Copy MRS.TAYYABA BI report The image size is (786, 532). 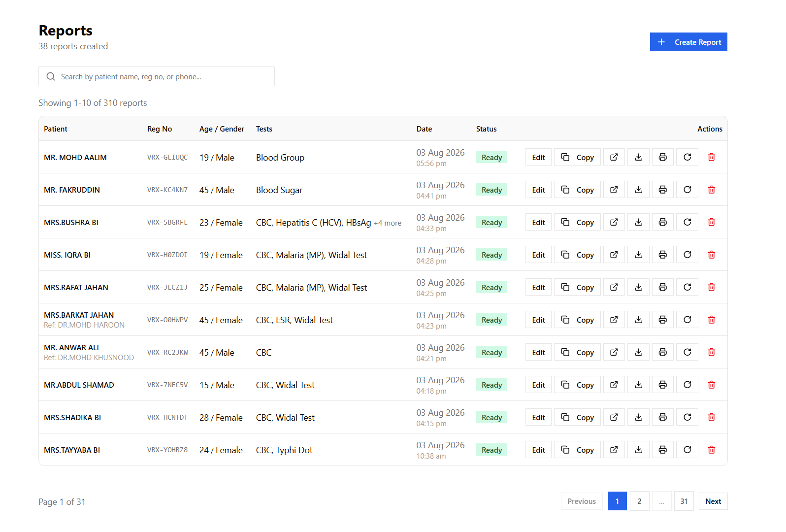tap(578, 450)
